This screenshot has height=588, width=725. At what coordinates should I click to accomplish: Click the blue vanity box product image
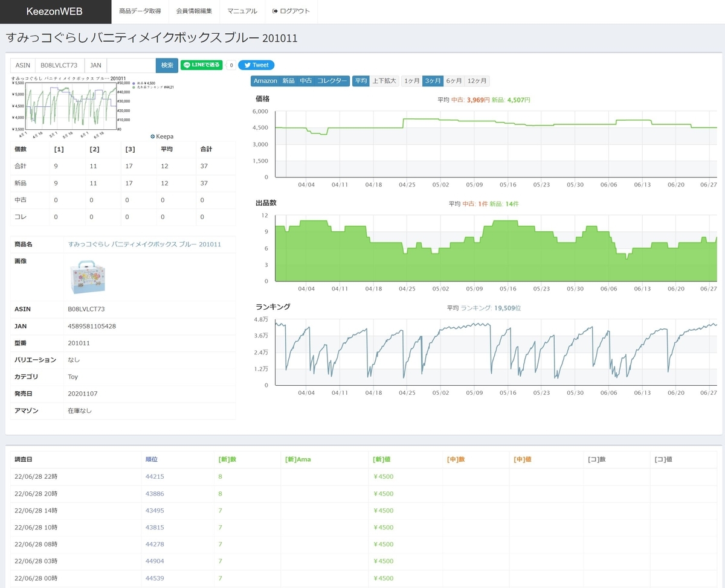click(88, 278)
